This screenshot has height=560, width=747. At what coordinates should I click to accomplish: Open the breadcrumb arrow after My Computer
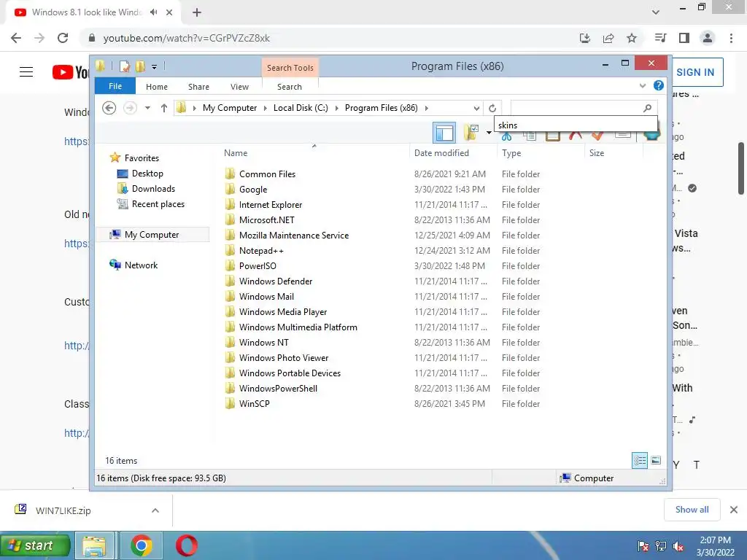point(266,108)
